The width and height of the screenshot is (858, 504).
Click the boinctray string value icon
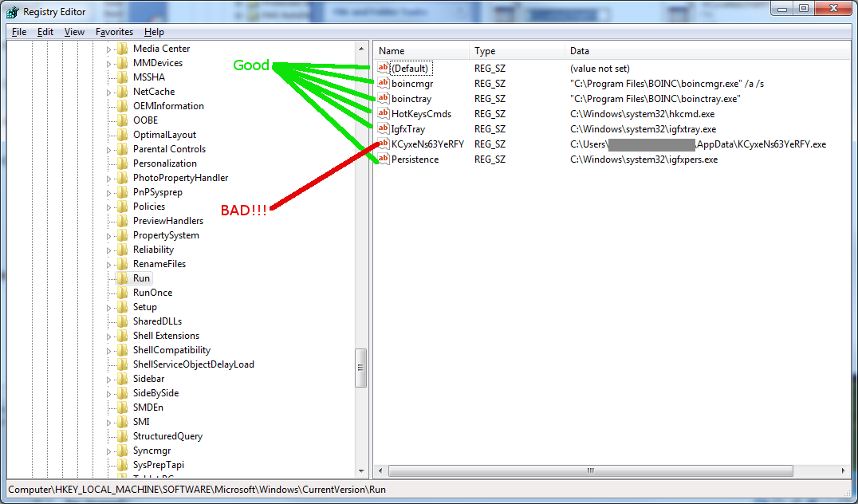coord(384,99)
